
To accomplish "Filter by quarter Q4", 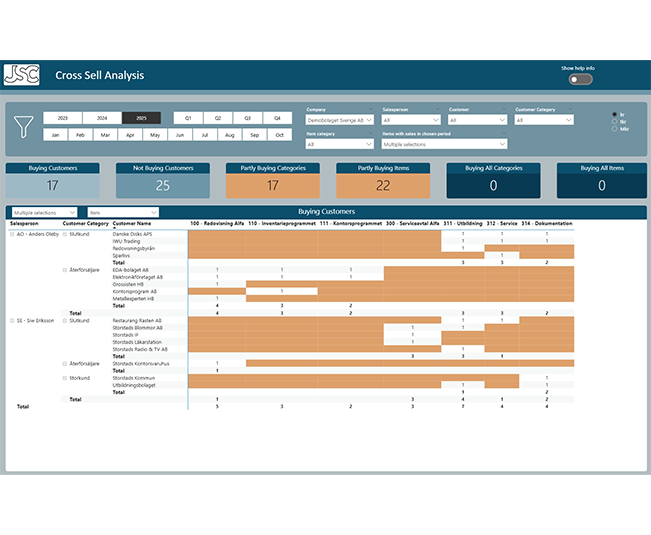I will pyautogui.click(x=277, y=118).
